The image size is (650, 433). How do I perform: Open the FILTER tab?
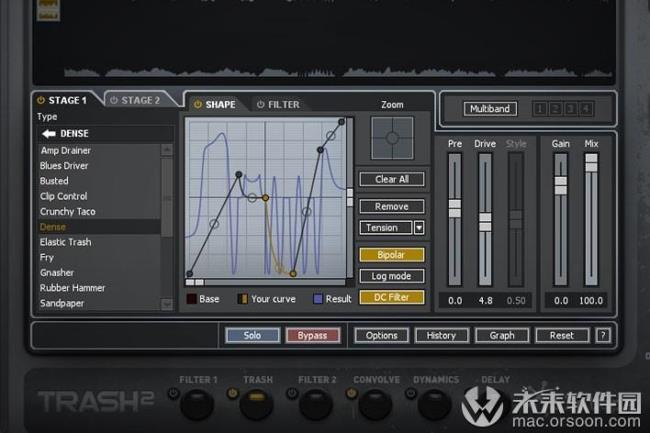[x=284, y=104]
